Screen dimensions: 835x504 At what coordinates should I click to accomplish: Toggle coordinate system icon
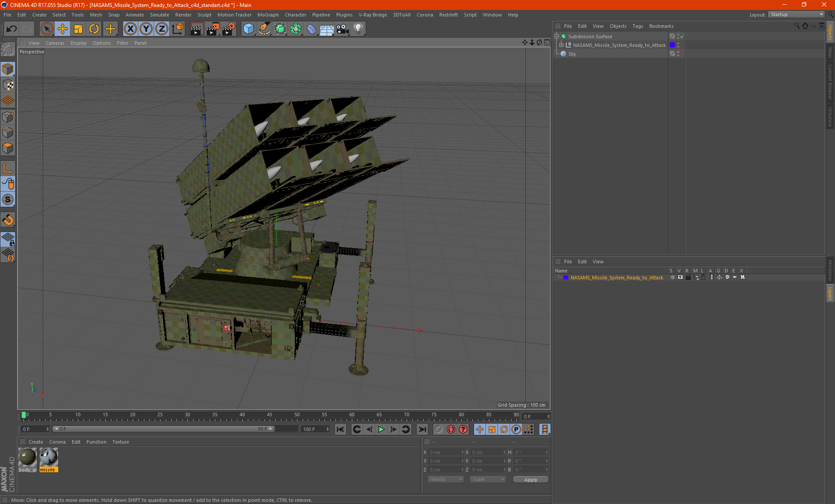[x=178, y=29]
